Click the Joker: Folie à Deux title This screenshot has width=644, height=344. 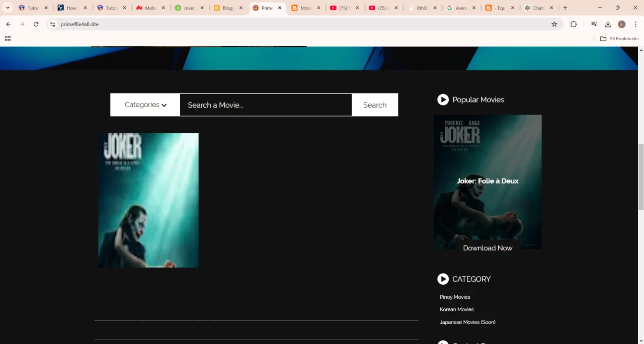(488, 181)
